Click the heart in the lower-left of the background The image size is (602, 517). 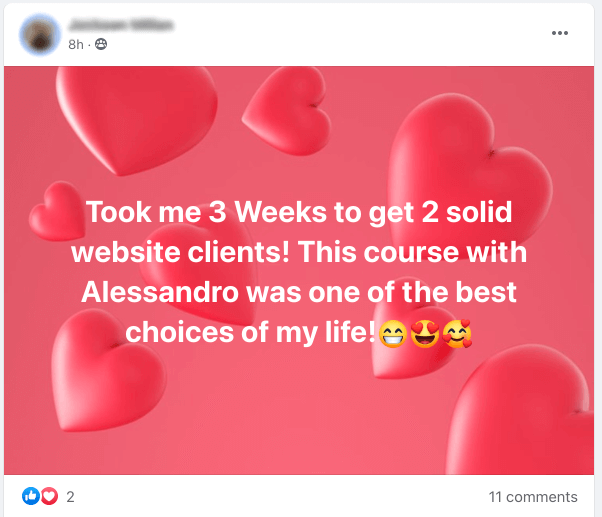(109, 370)
